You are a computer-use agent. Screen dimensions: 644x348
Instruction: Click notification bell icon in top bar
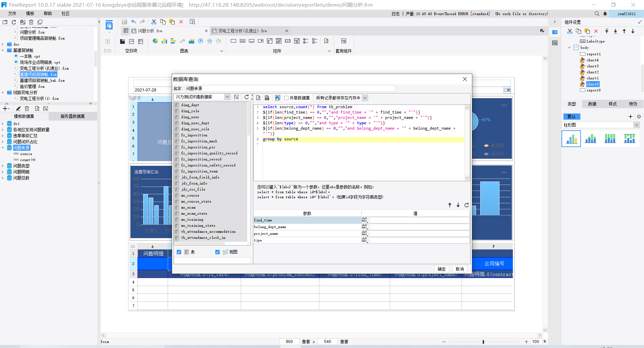pyautogui.click(x=605, y=14)
